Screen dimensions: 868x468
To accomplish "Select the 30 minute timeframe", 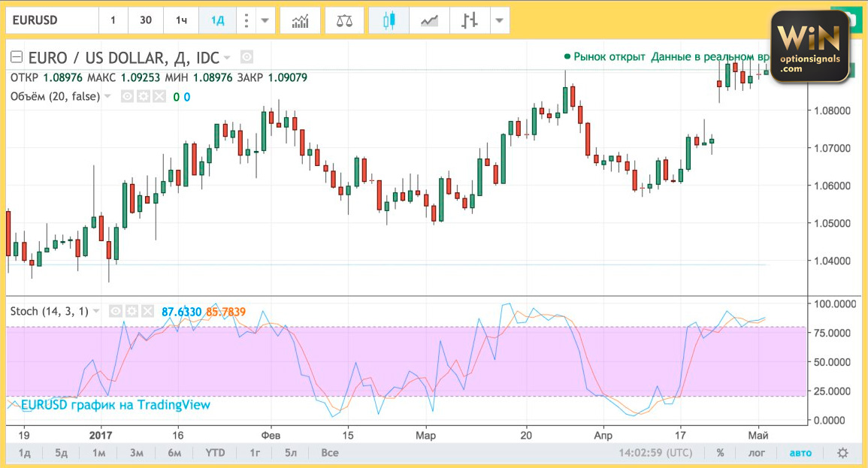I will point(146,20).
